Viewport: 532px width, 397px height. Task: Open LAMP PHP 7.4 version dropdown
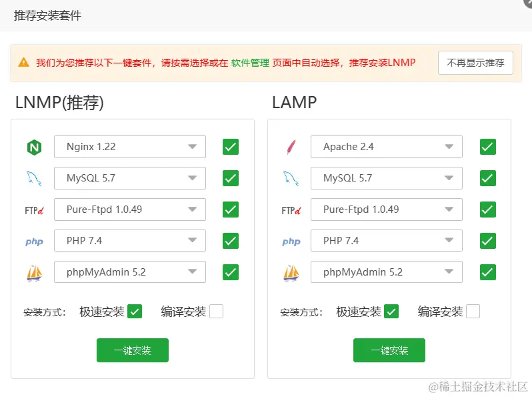pos(387,241)
